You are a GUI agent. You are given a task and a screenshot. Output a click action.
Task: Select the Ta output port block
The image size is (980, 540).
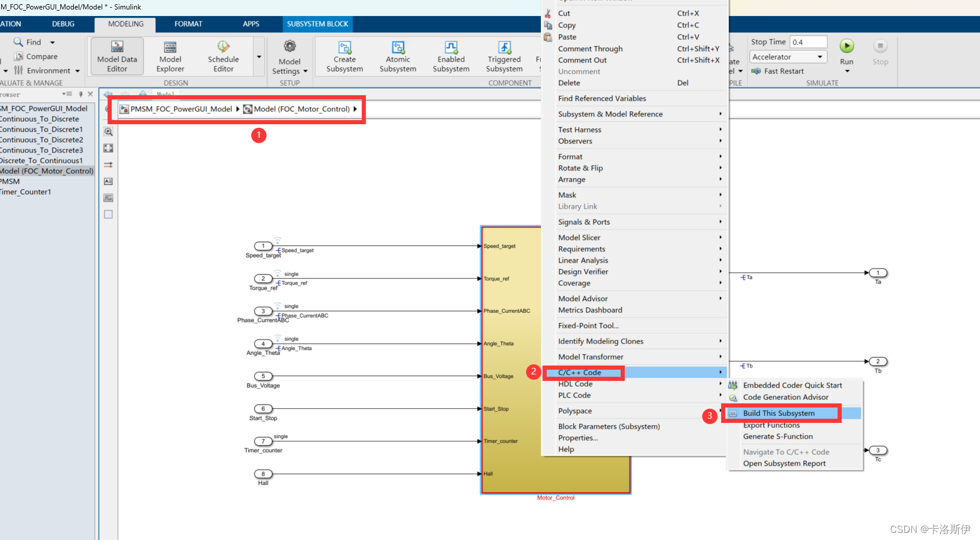878,273
